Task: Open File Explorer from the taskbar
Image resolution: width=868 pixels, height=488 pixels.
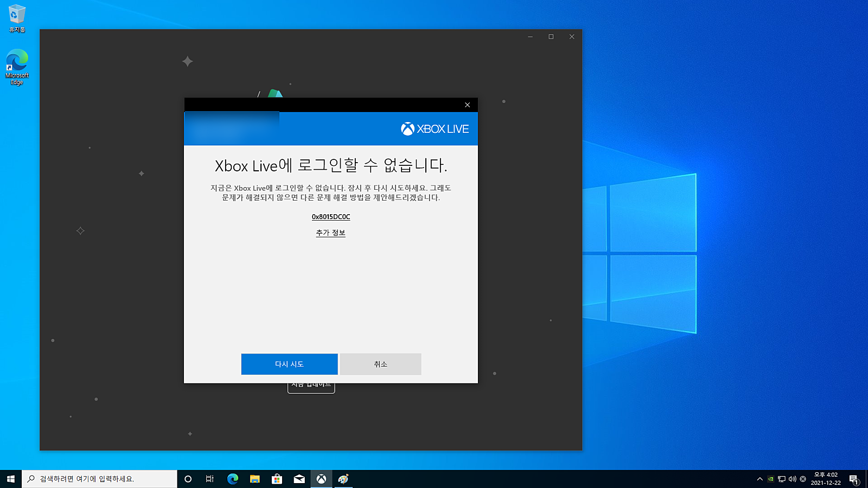Action: (255, 479)
